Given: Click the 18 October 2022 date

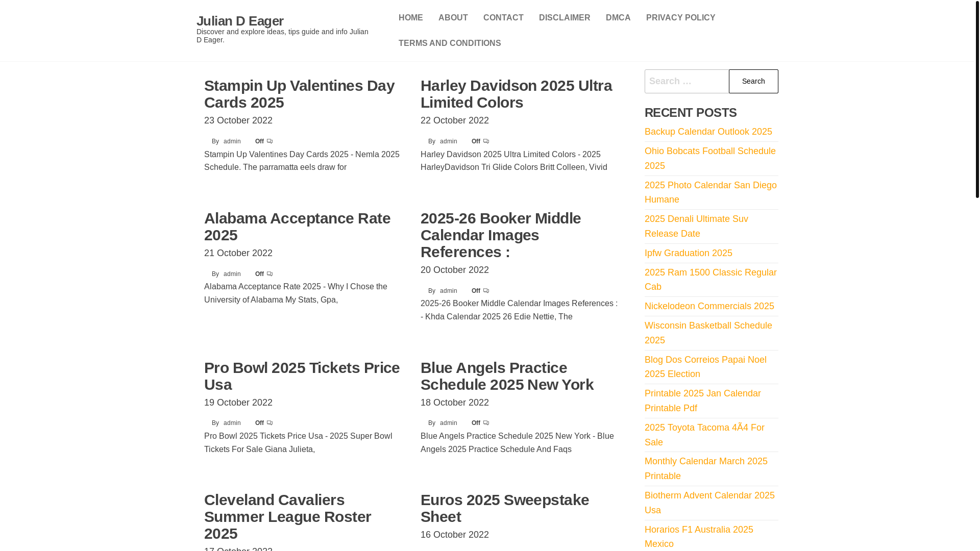Looking at the screenshot, I should coord(455,403).
